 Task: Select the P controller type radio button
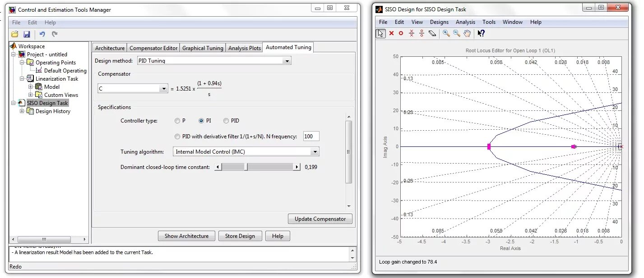[177, 121]
